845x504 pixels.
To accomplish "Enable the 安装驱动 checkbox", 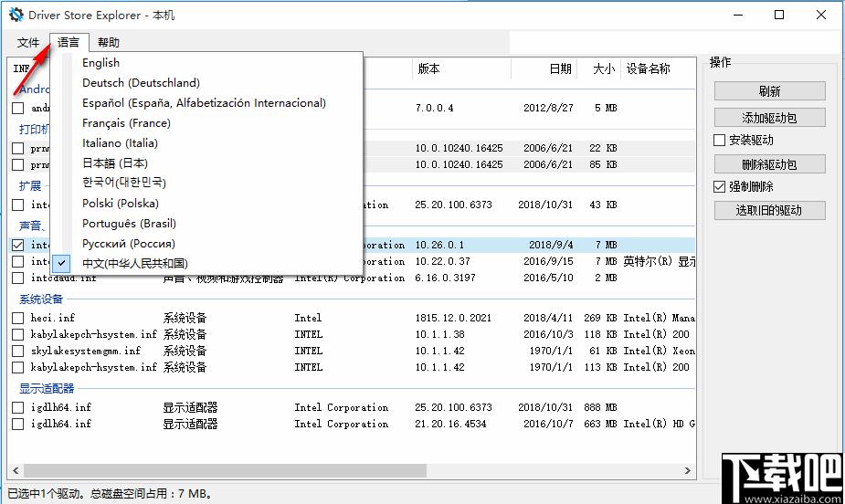I will click(x=720, y=140).
